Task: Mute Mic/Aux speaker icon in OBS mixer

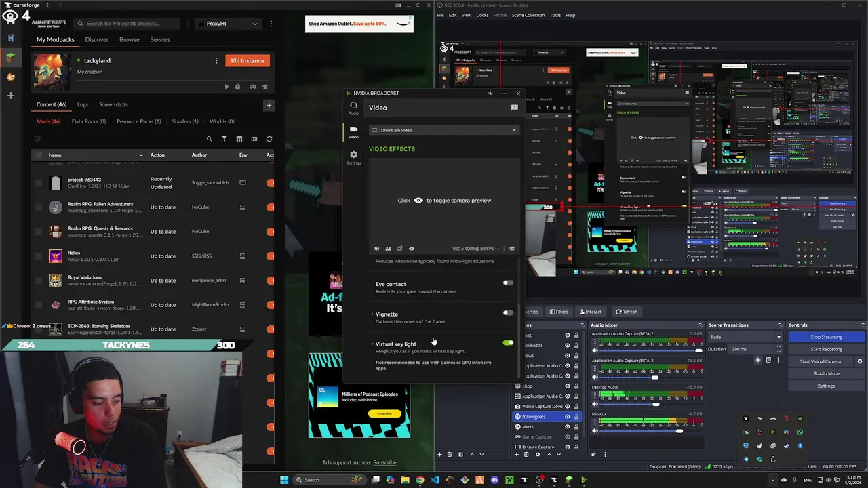Action: [595, 430]
